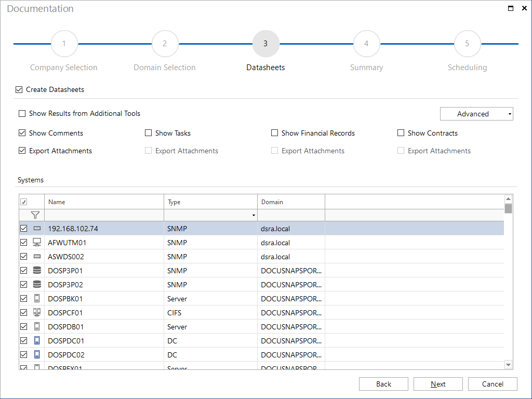Click the Next button
The width and height of the screenshot is (532, 399).
pyautogui.click(x=438, y=384)
